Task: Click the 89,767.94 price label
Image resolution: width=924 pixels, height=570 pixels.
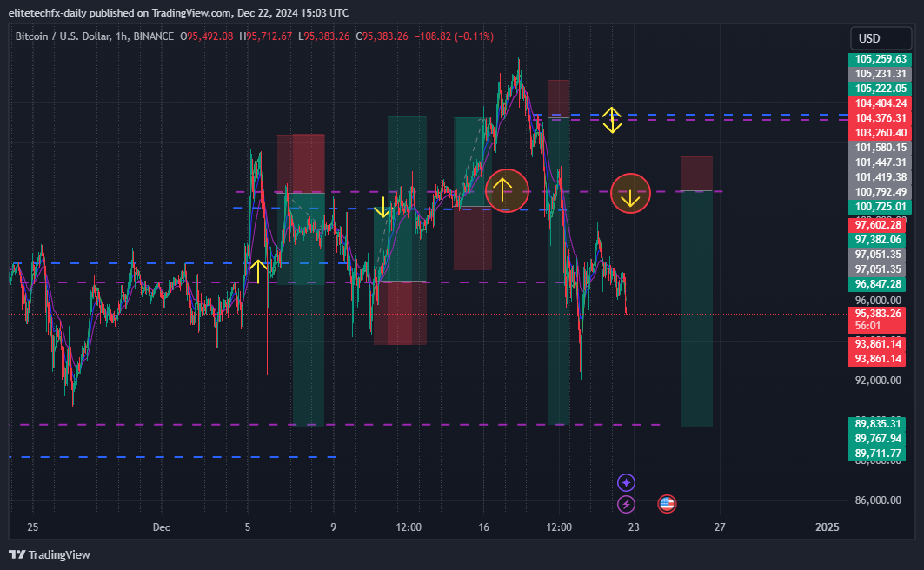Action: pyautogui.click(x=877, y=439)
